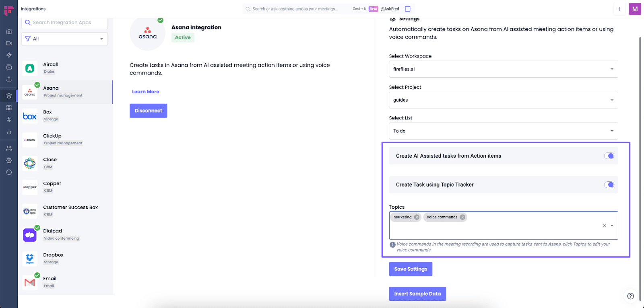This screenshot has width=644, height=308.
Task: Open Team members icon in sidebar
Action: (9, 148)
